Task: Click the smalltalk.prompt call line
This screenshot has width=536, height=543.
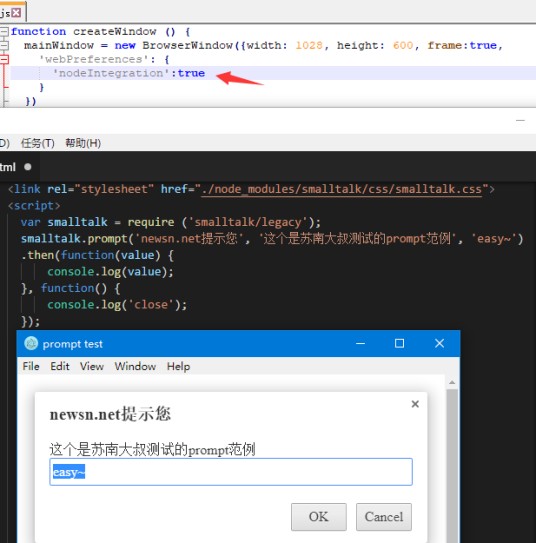Action: click(272, 239)
